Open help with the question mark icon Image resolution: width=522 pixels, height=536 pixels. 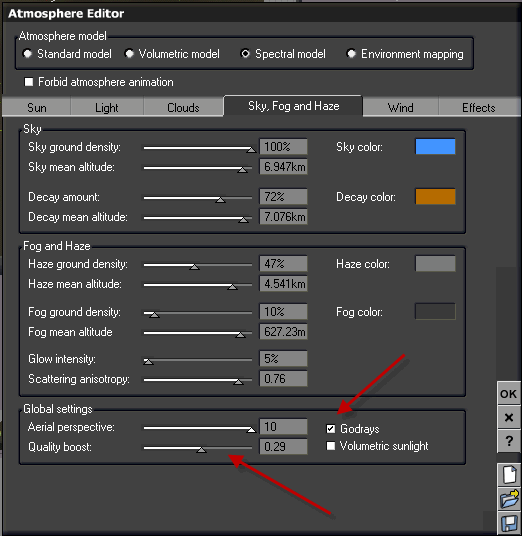pyautogui.click(x=508, y=441)
